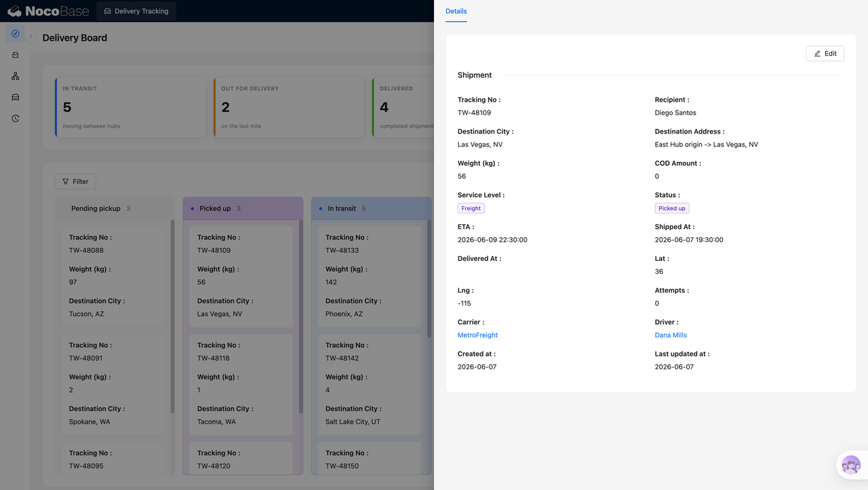Image resolution: width=868 pixels, height=490 pixels.
Task: Open the TW-48109 card in Picked up column
Action: pyautogui.click(x=241, y=277)
